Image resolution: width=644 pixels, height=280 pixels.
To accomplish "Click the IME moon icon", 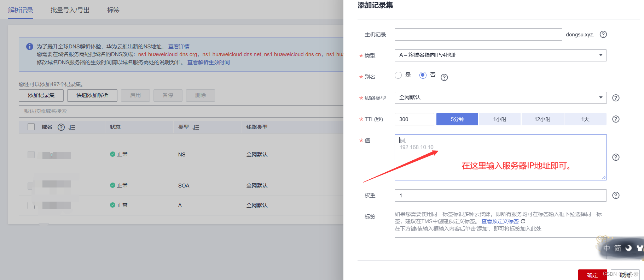I will click(628, 248).
